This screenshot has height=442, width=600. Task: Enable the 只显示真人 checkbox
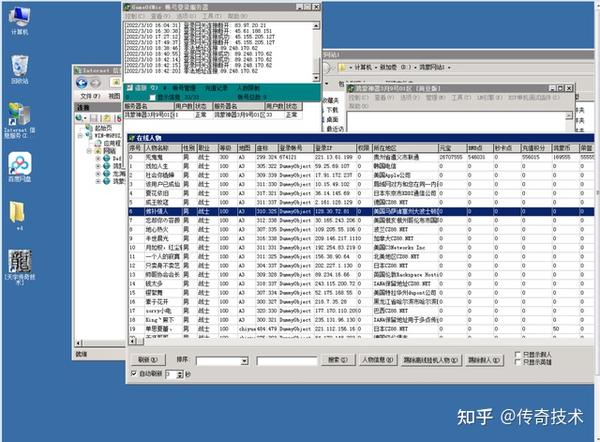coord(517,355)
